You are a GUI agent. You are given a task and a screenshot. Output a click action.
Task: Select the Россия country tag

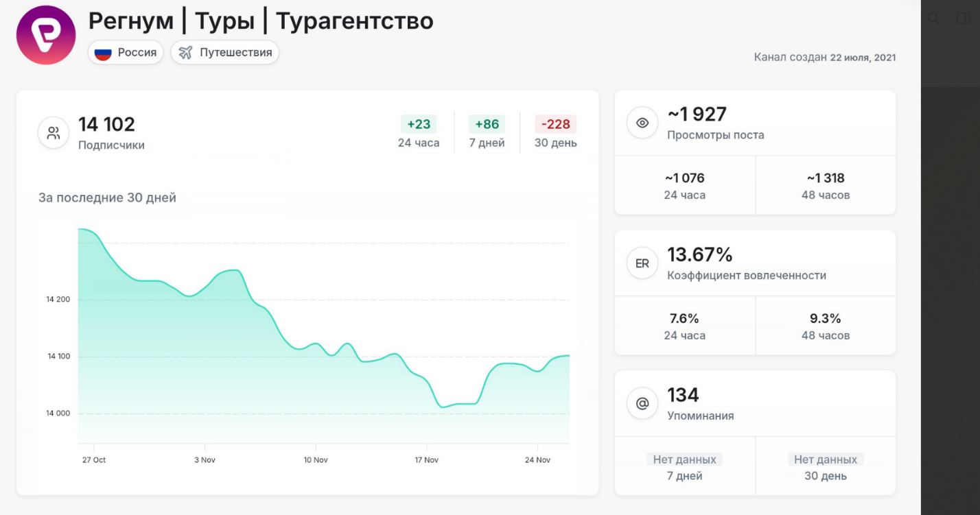point(126,51)
